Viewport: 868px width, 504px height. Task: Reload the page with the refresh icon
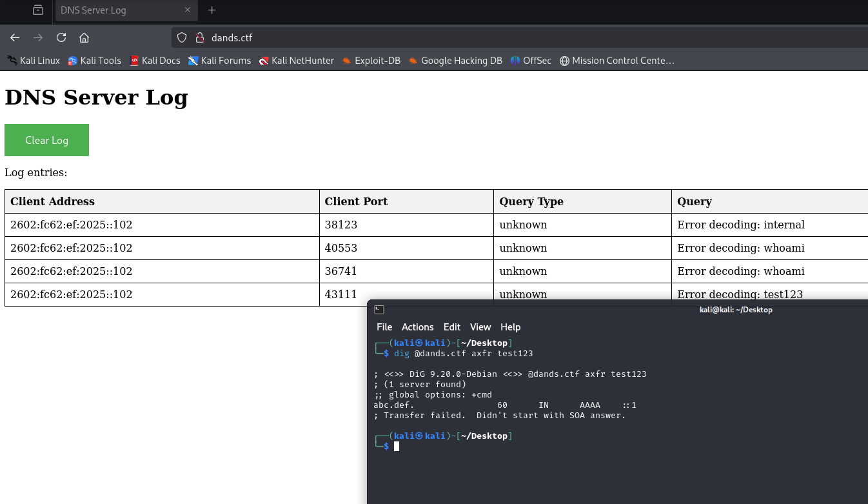click(61, 37)
